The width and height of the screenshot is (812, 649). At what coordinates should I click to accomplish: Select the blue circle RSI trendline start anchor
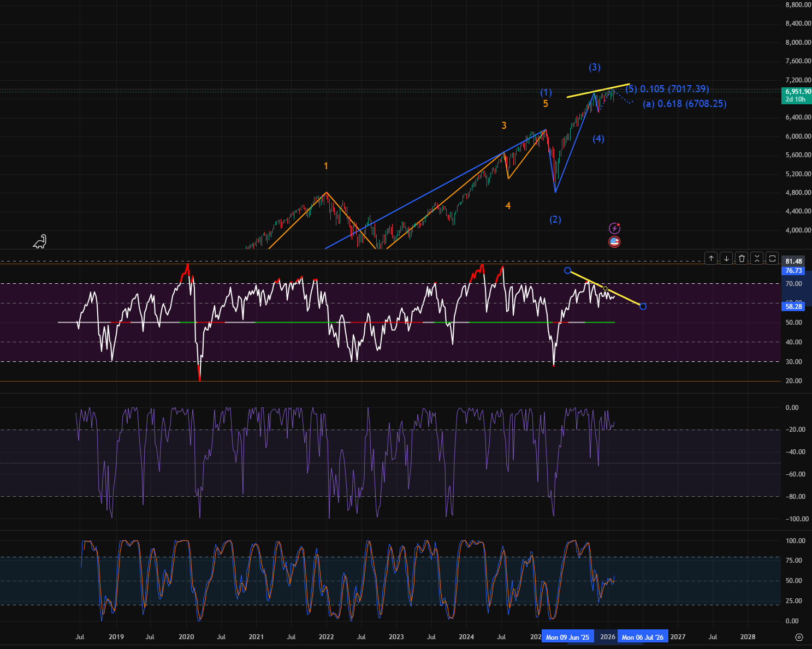tap(568, 271)
